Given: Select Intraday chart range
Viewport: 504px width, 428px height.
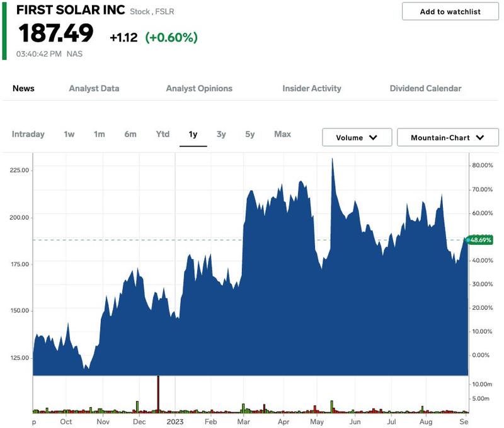Looking at the screenshot, I should [28, 134].
